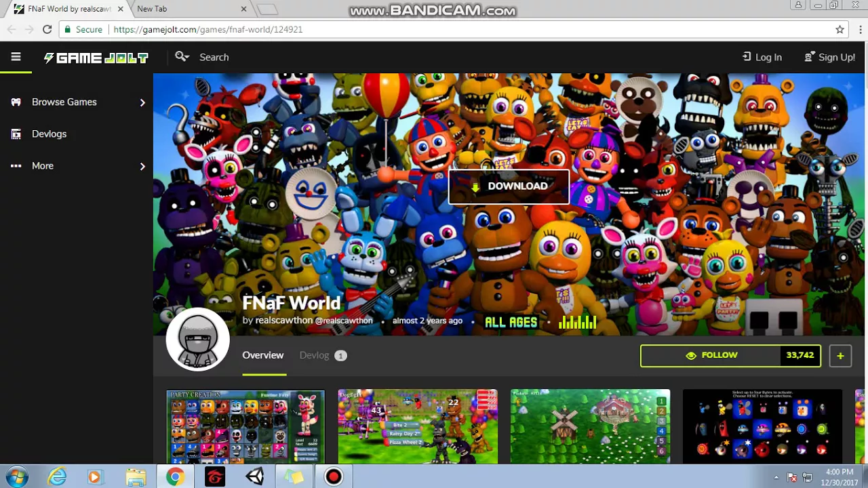Open the Sign Up link

(x=829, y=57)
